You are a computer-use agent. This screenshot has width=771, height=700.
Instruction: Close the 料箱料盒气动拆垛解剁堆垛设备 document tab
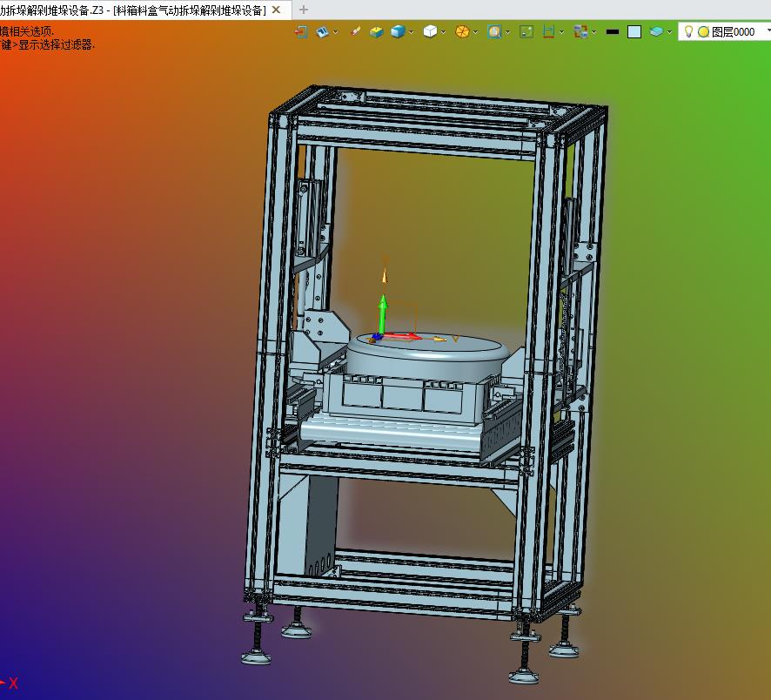pyautogui.click(x=277, y=10)
